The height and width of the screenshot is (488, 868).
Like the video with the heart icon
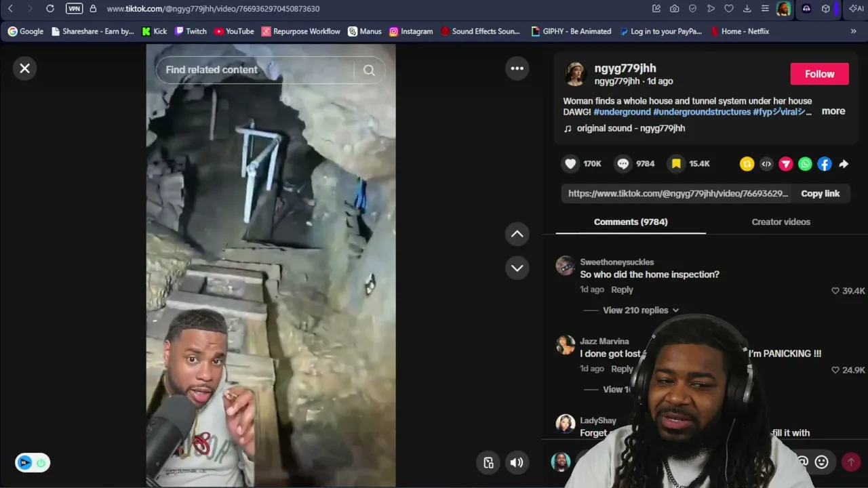pos(570,163)
